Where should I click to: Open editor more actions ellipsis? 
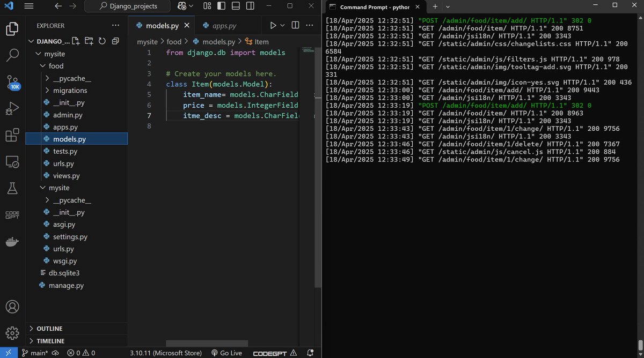pyautogui.click(x=311, y=25)
